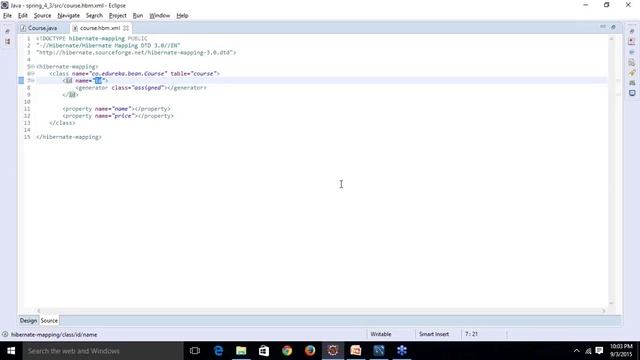Open the Source menu
640x360 pixels.
tap(42, 16)
